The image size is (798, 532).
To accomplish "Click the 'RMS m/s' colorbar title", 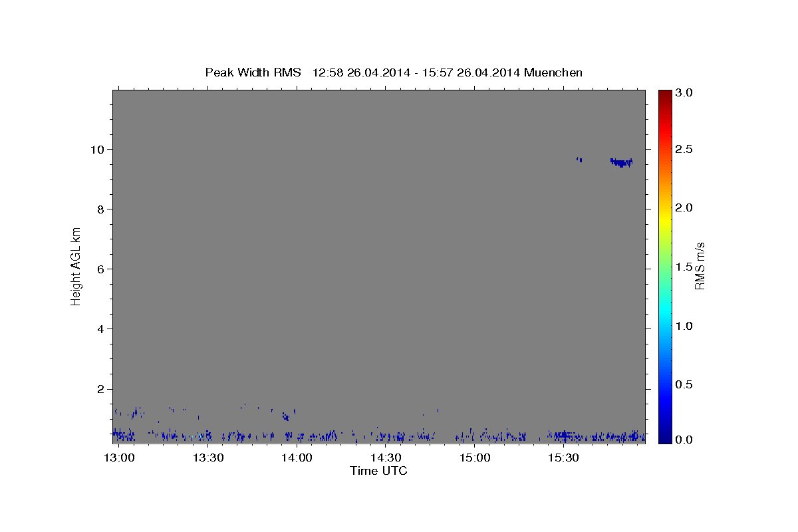I will 700,266.
